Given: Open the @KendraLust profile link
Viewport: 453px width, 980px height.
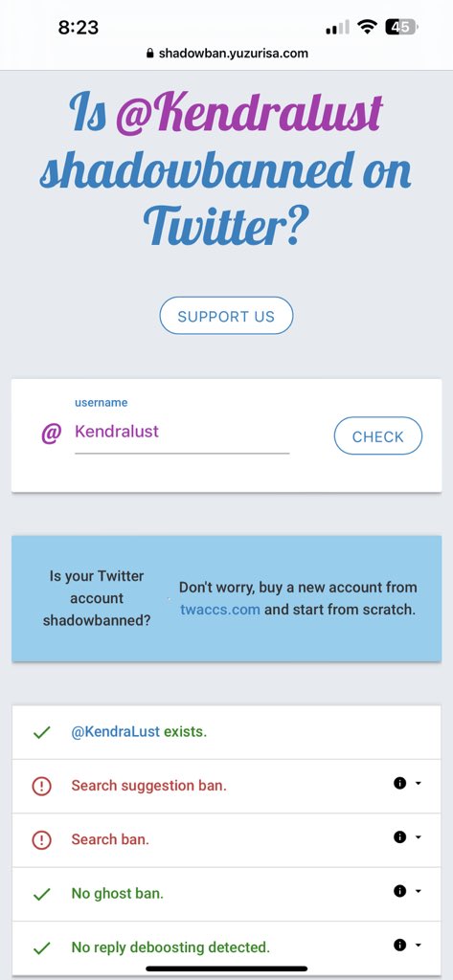Looking at the screenshot, I should (x=116, y=731).
